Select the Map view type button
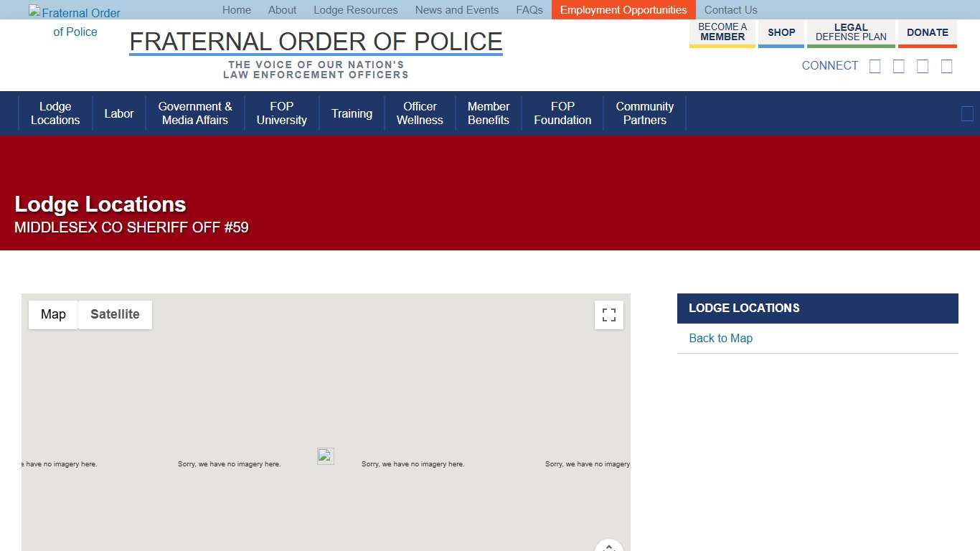 (53, 314)
